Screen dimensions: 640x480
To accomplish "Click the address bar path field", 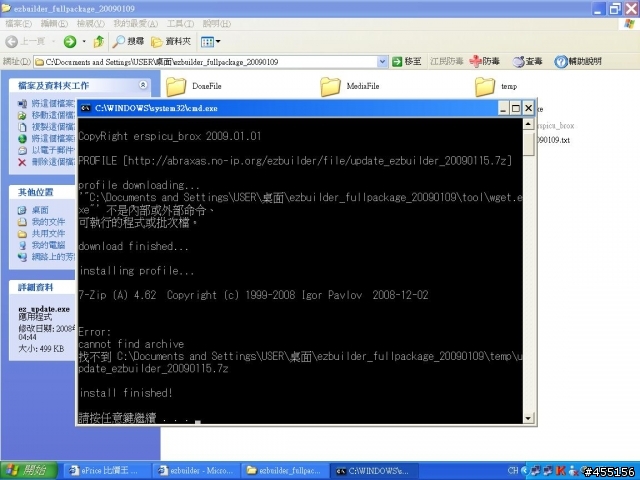I will (x=205, y=62).
